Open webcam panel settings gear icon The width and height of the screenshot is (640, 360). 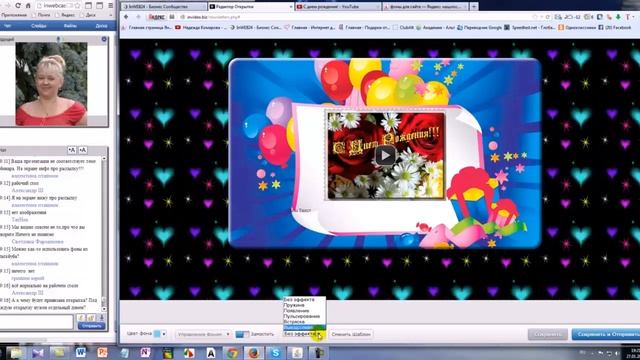[104, 39]
